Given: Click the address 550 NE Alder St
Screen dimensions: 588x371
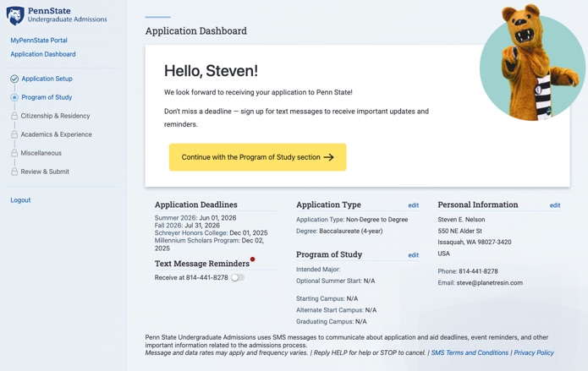Looking at the screenshot, I should tap(459, 232).
